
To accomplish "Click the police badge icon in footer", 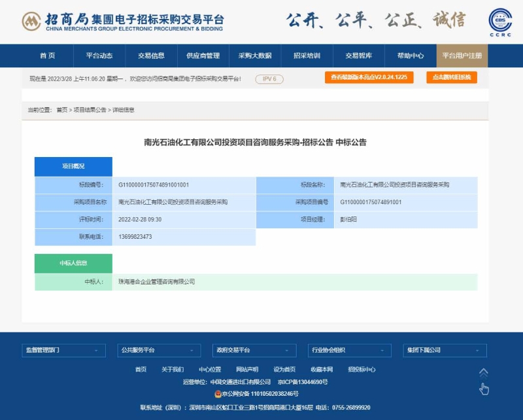I will [x=218, y=394].
